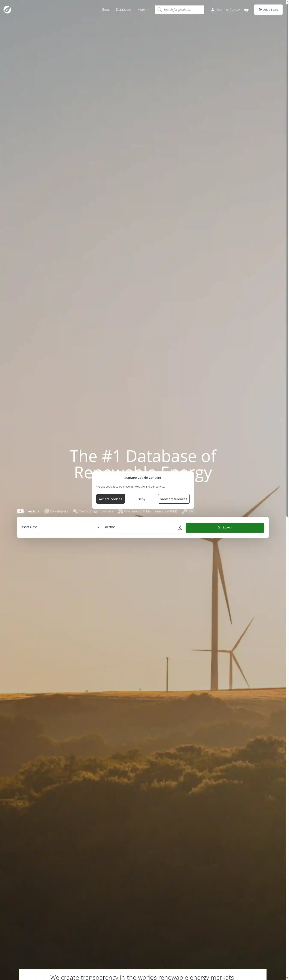Expand the Asset Class dropdown
This screenshot has height=980, width=289.
(x=60, y=527)
